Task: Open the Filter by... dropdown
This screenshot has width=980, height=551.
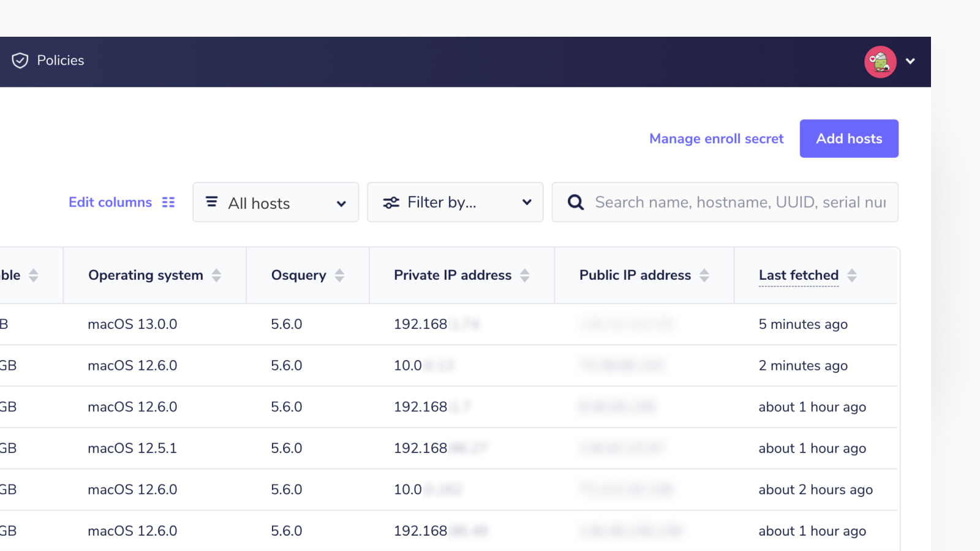Action: 455,202
